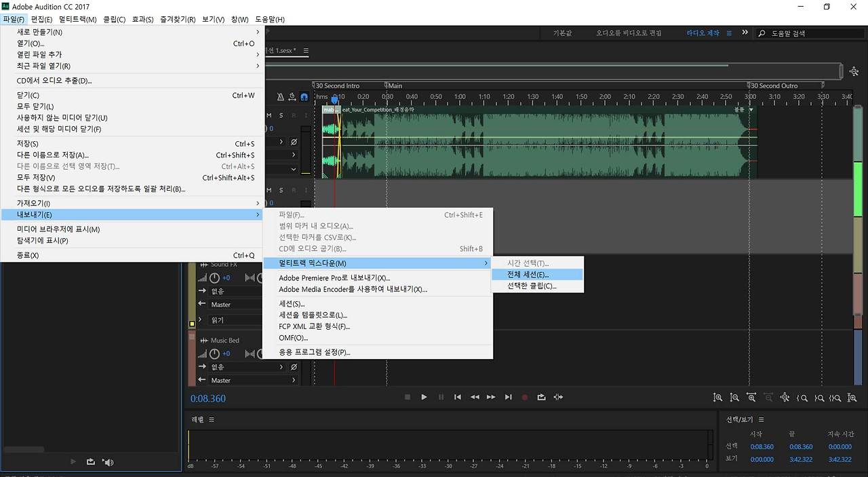Solo the second track with S

280,191
